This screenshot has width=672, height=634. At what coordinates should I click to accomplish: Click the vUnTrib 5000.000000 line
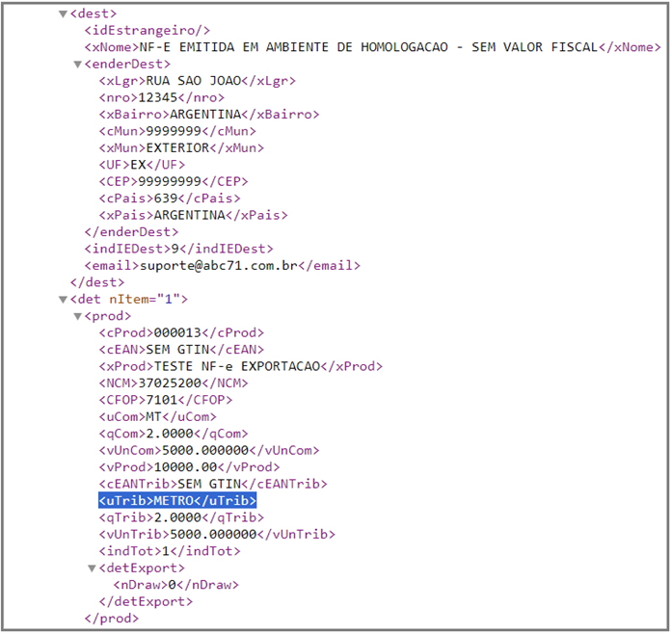(x=217, y=534)
